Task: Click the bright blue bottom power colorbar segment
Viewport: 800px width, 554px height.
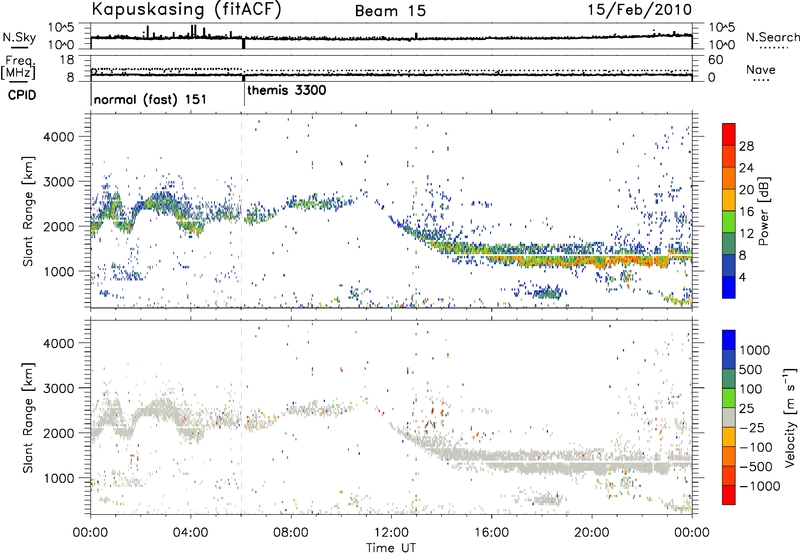Action: (x=729, y=288)
